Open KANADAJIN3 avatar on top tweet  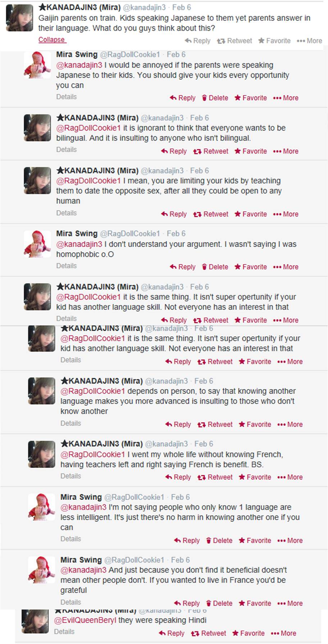(x=20, y=18)
